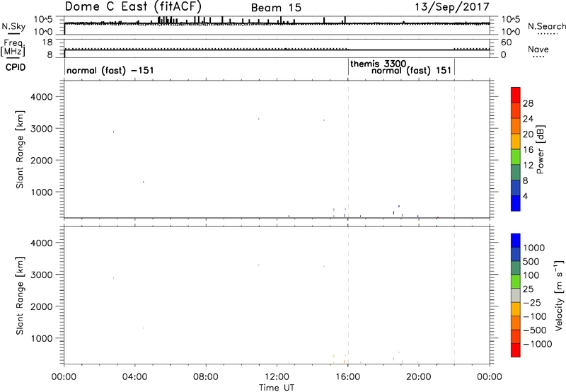Click the gray segment of Velocity colorbar
Image resolution: width=566 pixels, height=392 pixels.
(516, 295)
